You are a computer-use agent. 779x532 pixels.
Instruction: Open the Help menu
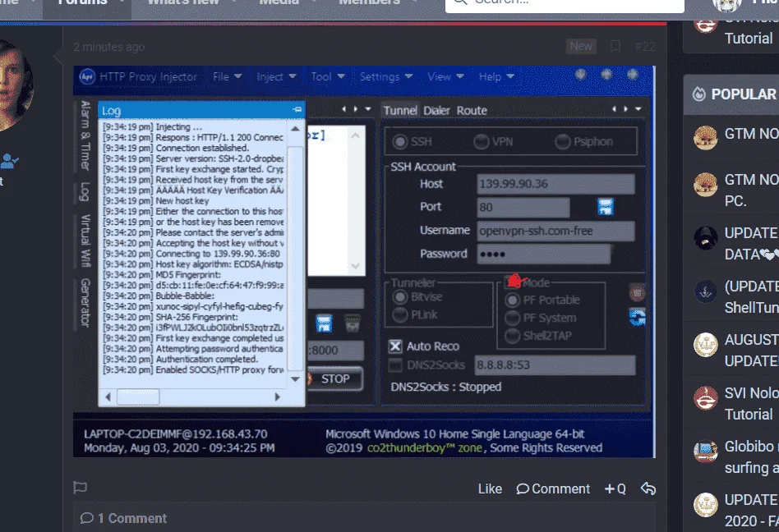[x=496, y=76]
